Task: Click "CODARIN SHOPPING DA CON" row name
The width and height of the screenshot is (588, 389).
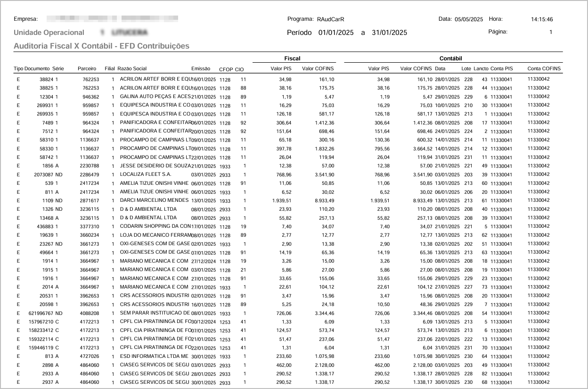Action: coord(155,226)
